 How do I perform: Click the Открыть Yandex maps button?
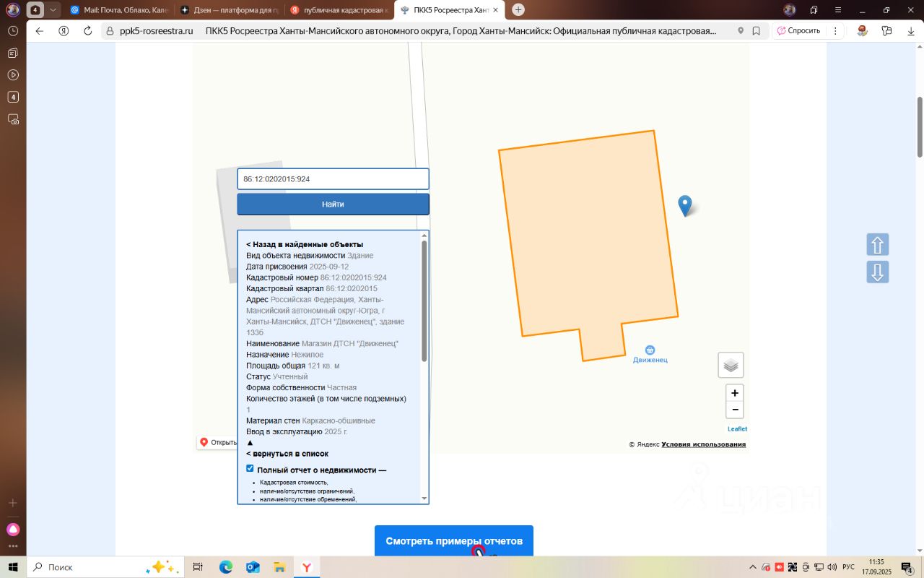217,442
